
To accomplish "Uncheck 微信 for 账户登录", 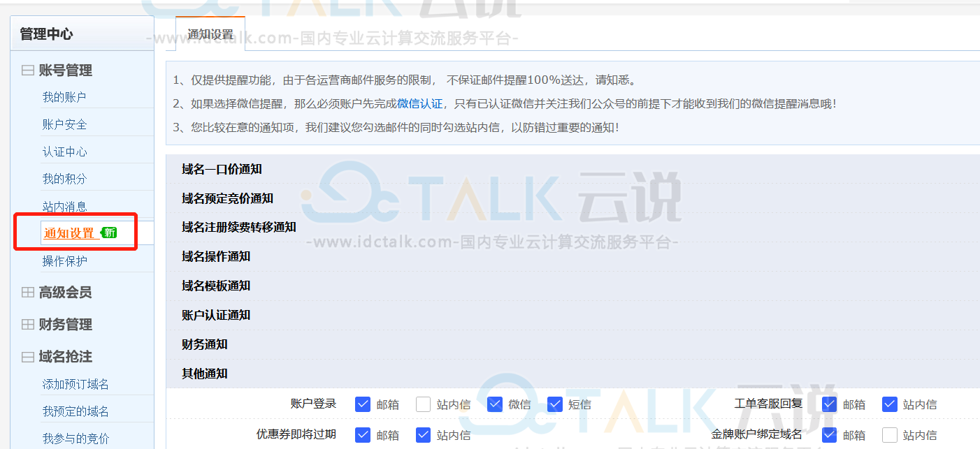I will pyautogui.click(x=495, y=404).
